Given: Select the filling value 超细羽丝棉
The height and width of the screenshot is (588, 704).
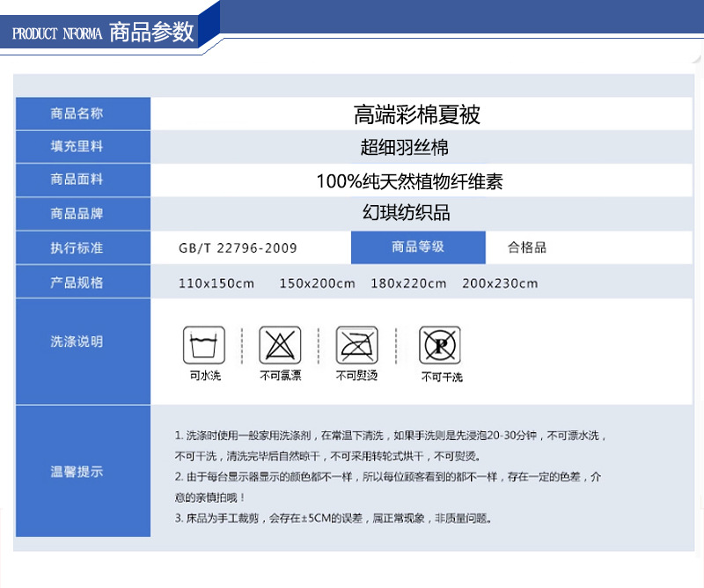Looking at the screenshot, I should [x=405, y=147].
